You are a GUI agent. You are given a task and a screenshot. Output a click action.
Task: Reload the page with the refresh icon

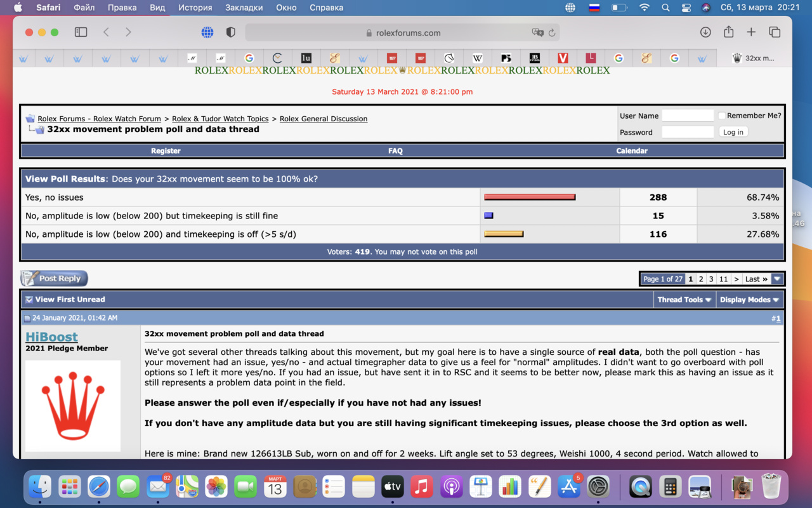tap(552, 33)
